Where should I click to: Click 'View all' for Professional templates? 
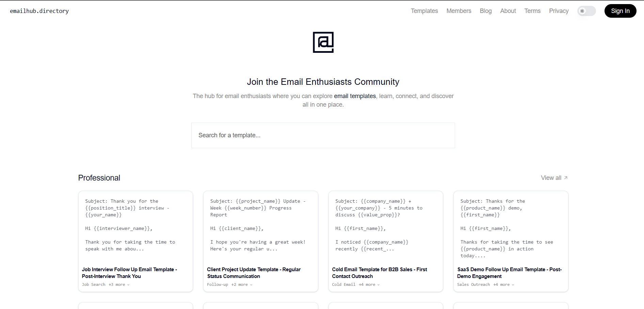[551, 177]
